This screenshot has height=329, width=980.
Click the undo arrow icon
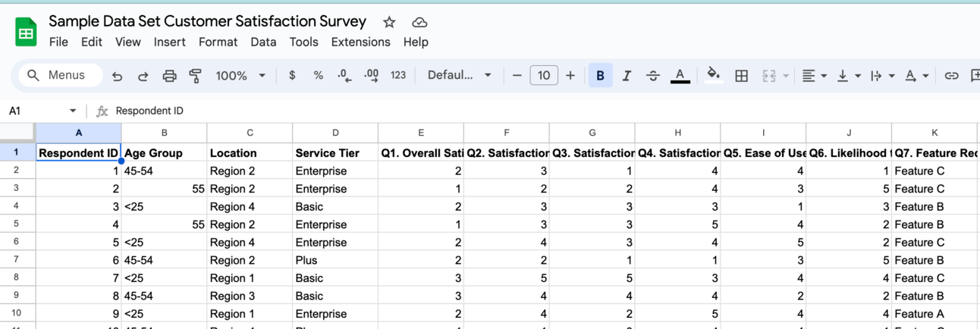[x=117, y=76]
